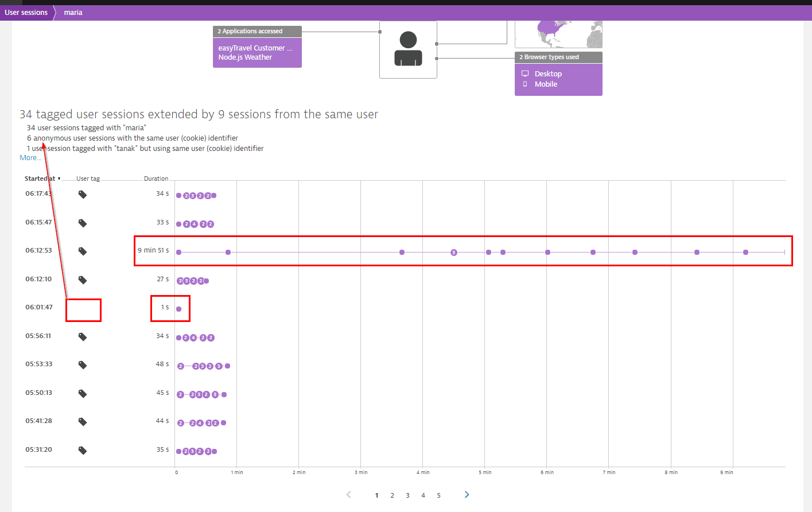This screenshot has height=512, width=812.
Task: Click the 48 s duration value
Action: 162,364
